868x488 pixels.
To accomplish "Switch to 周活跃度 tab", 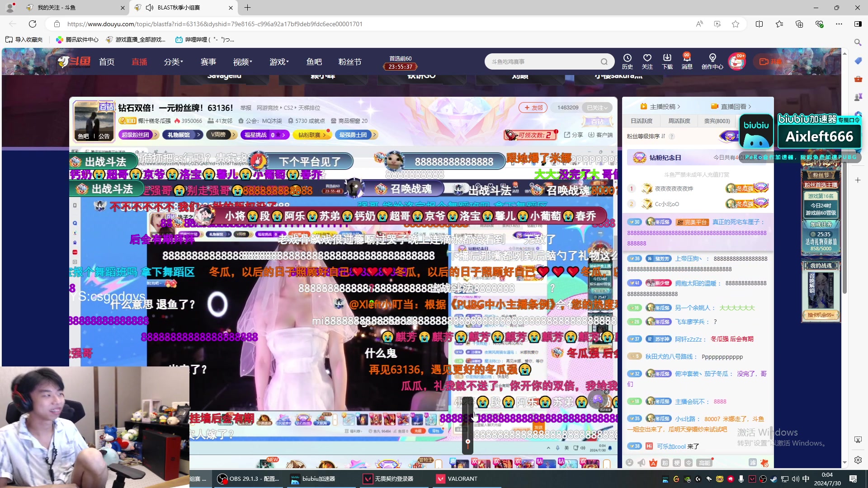I will [x=679, y=121].
